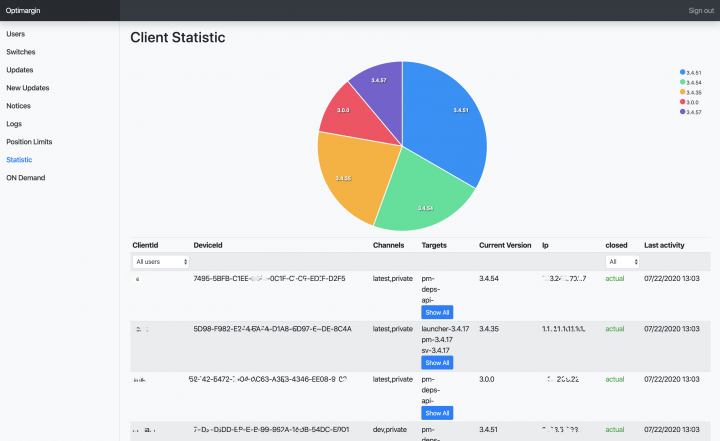This screenshot has width=720, height=441.
Task: Toggle the 3.4.35 orange legend entry
Action: [691, 92]
